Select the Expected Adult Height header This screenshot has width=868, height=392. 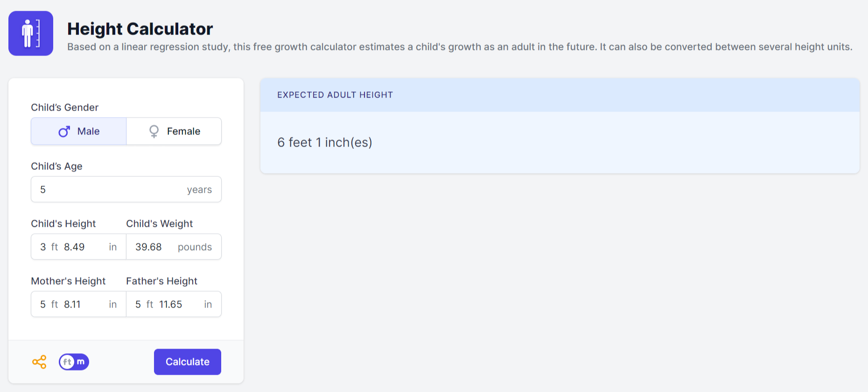[335, 95]
